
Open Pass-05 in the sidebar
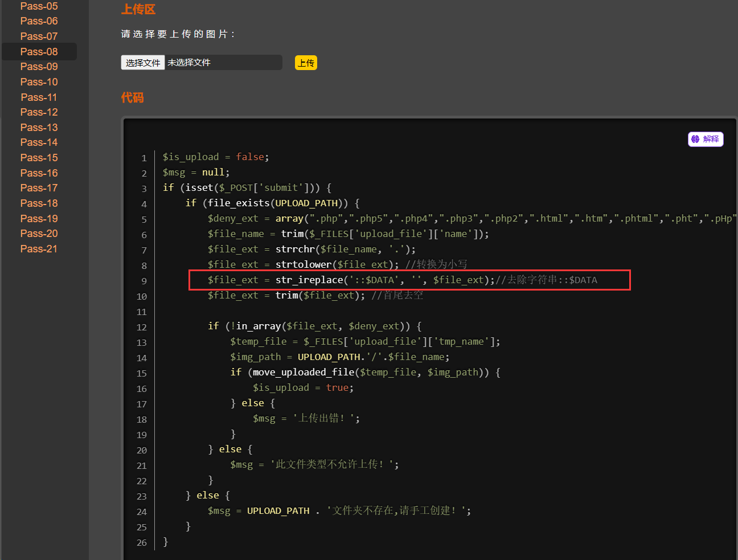tap(39, 6)
